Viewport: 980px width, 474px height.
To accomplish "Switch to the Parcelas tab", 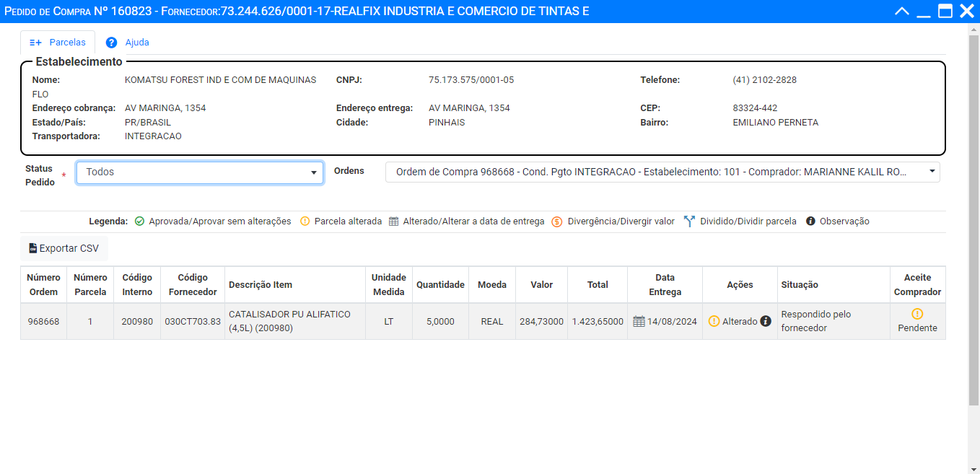I will 58,43.
